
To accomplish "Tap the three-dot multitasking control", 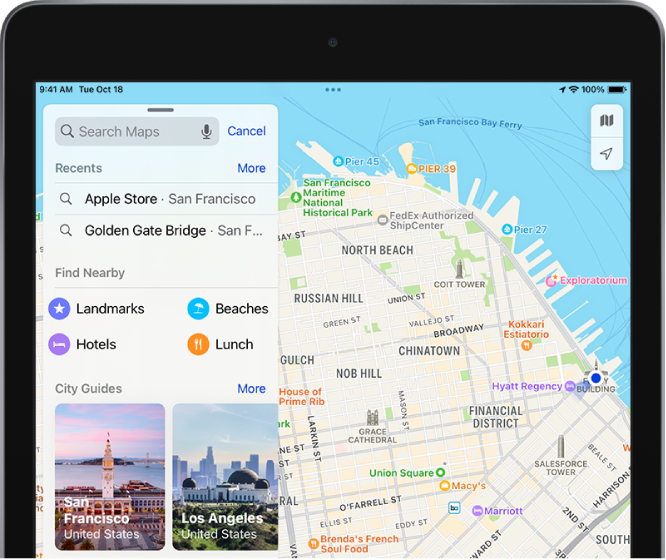I will (333, 90).
